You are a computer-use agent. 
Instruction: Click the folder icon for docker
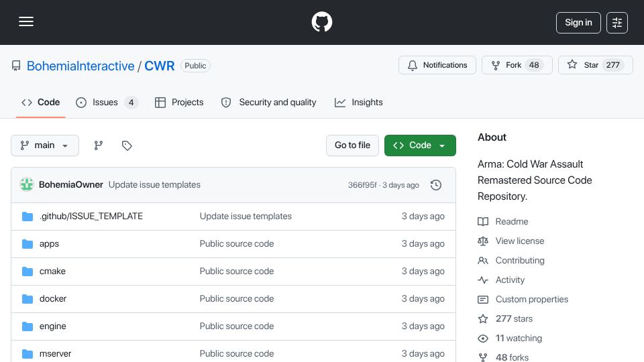tap(28, 299)
